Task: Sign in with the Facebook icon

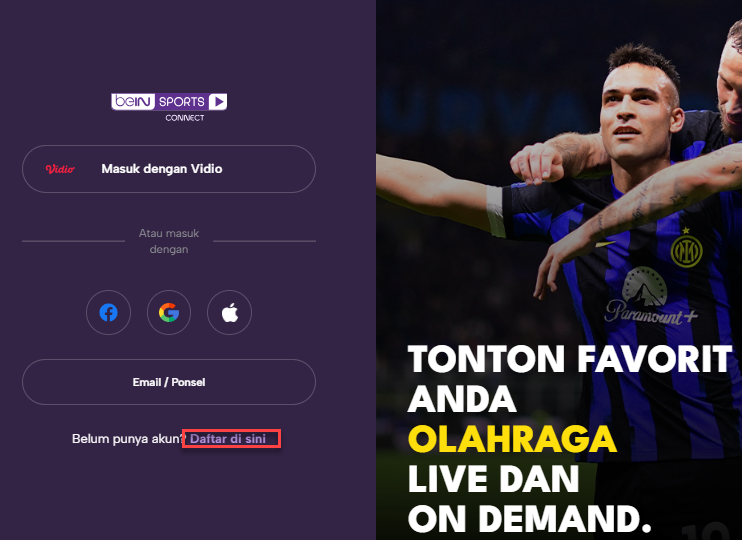Action: (x=108, y=312)
